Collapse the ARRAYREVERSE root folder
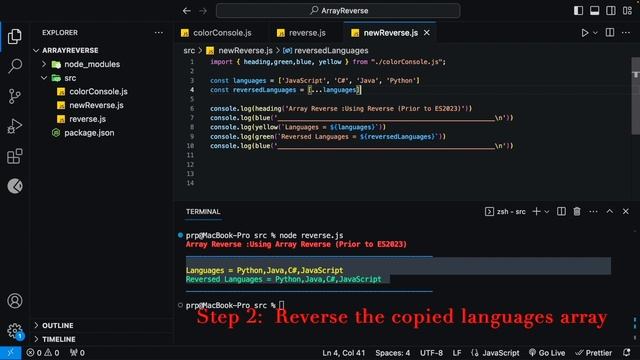 click(102, 50)
